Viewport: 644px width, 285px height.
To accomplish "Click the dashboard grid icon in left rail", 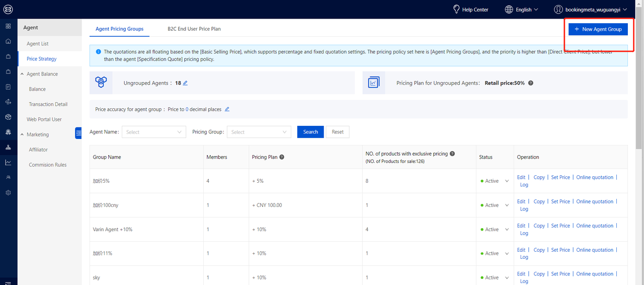I will coord(8,26).
